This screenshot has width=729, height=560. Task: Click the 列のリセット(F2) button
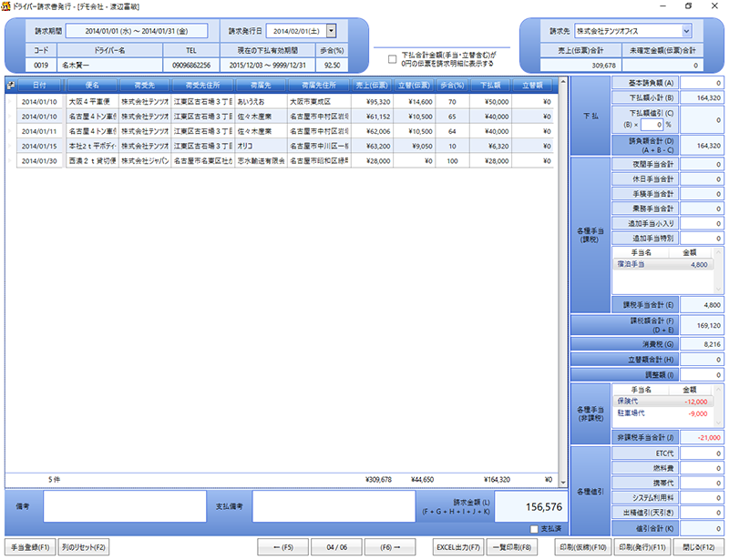point(84,547)
